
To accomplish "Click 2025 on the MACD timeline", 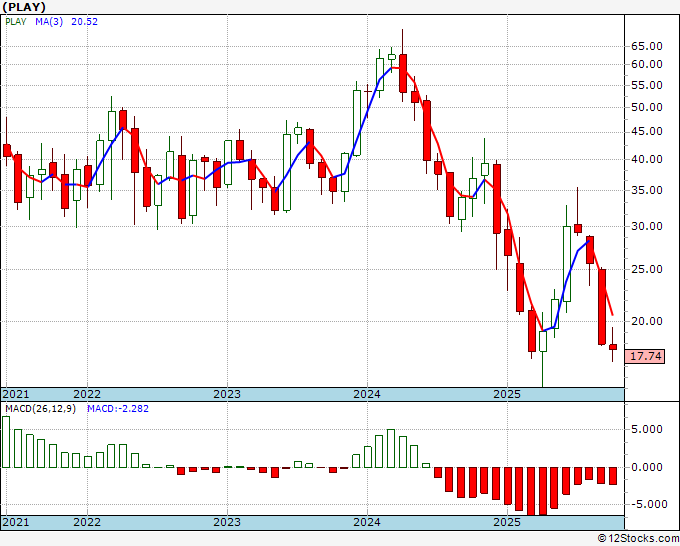I will (x=507, y=522).
